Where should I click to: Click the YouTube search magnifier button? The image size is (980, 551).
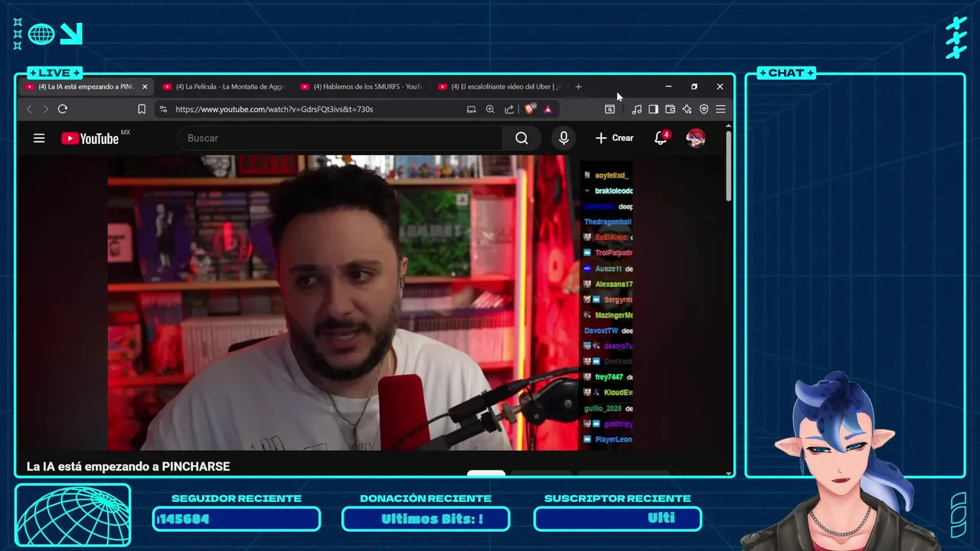(x=521, y=139)
